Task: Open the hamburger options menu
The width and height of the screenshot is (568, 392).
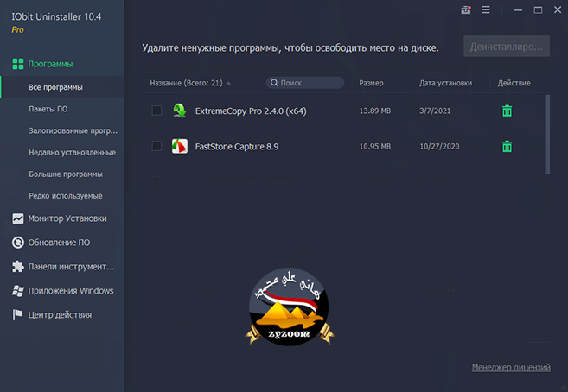Action: [485, 9]
